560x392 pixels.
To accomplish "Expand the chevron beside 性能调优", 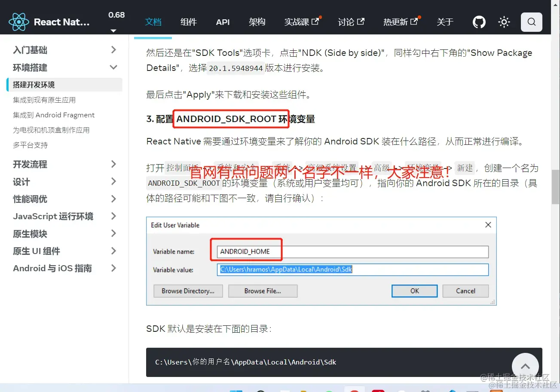I will 113,199.
